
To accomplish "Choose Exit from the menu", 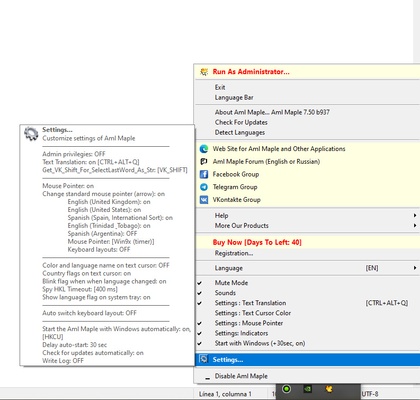I will [x=220, y=87].
